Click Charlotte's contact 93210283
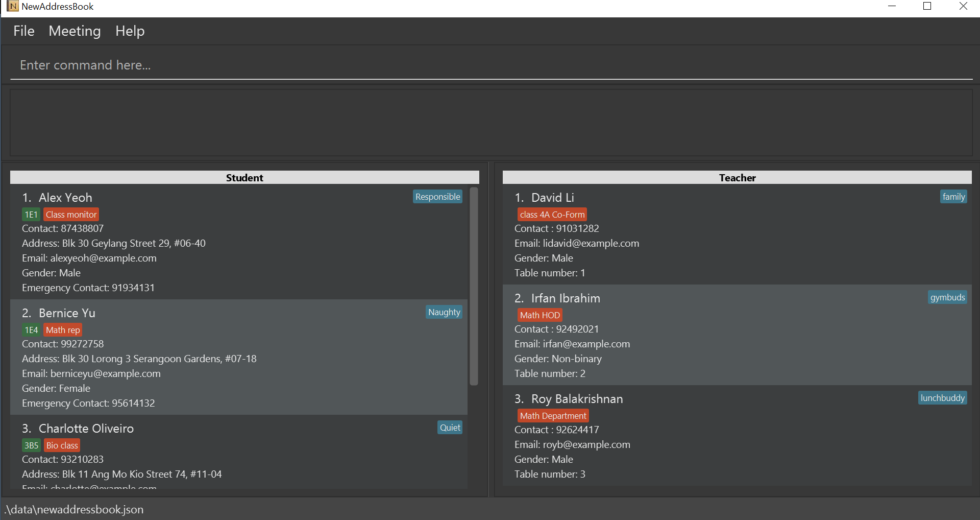Screen dimensions: 980x520 tap(63, 459)
